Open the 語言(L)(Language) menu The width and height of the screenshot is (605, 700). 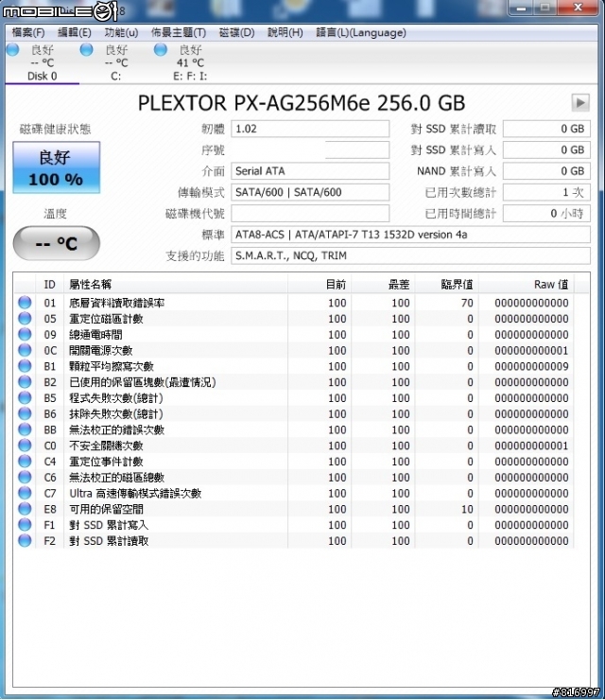point(361,32)
